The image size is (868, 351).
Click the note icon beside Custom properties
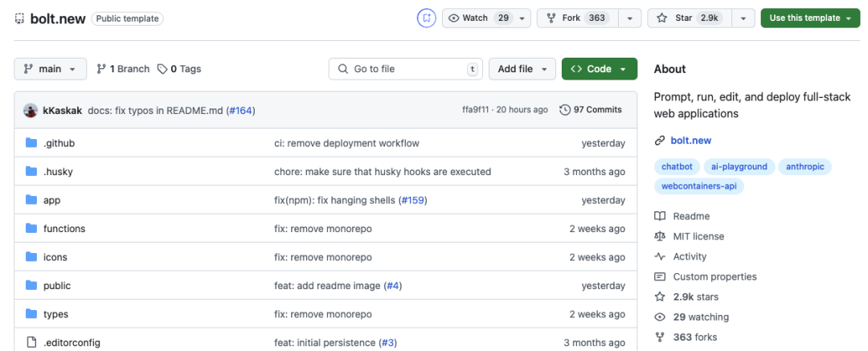pos(659,277)
